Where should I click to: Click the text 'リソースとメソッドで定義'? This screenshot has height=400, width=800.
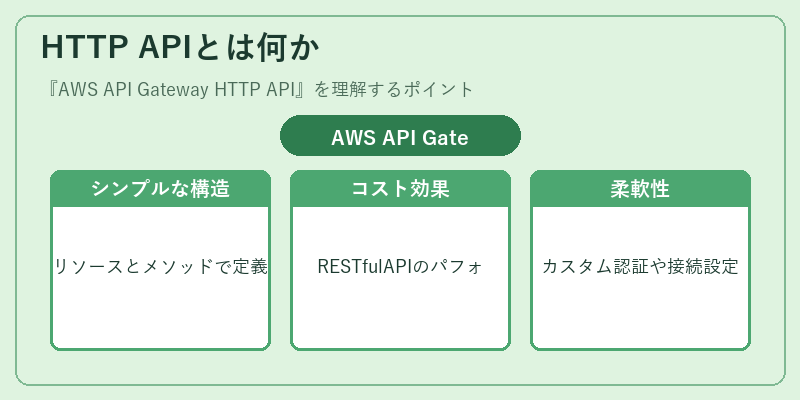click(160, 266)
